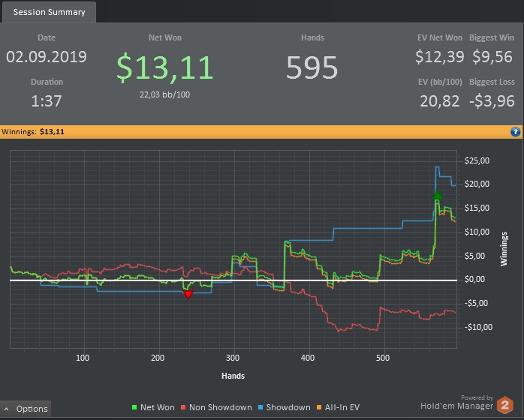The image size is (524, 420).
Task: Click the Net Won header label
Action: coord(165,37)
